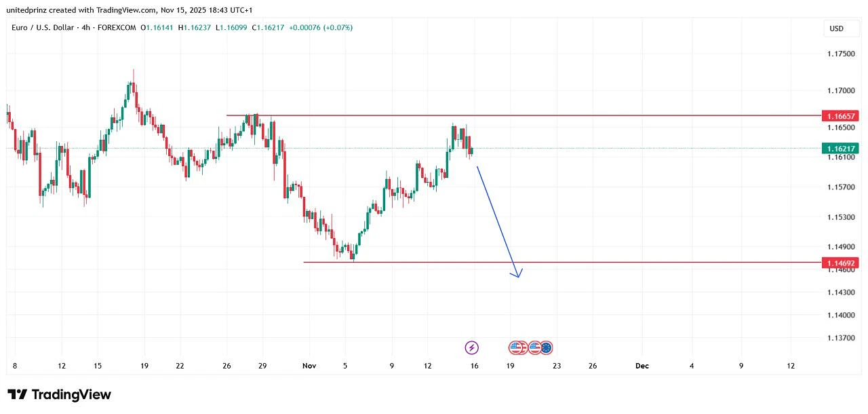Image resolution: width=868 pixels, height=414 pixels.
Task: Select the 1.16657 red price label
Action: [x=840, y=116]
